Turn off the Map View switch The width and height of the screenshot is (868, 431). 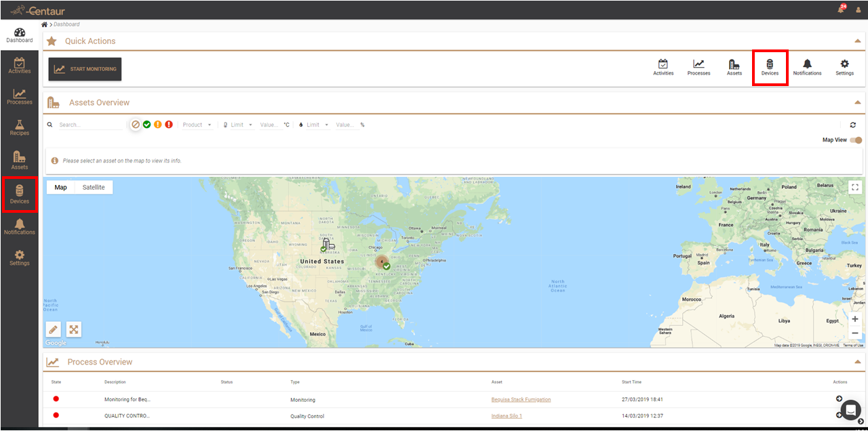point(856,140)
